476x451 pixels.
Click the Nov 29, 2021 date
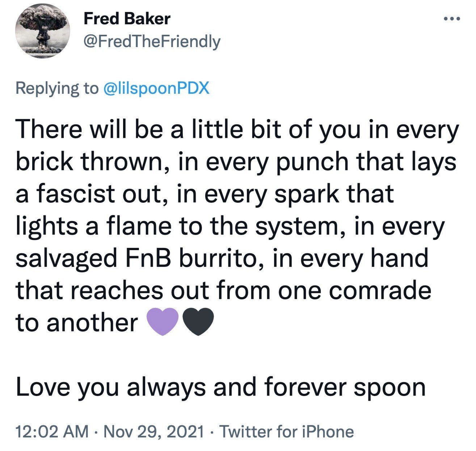153,431
